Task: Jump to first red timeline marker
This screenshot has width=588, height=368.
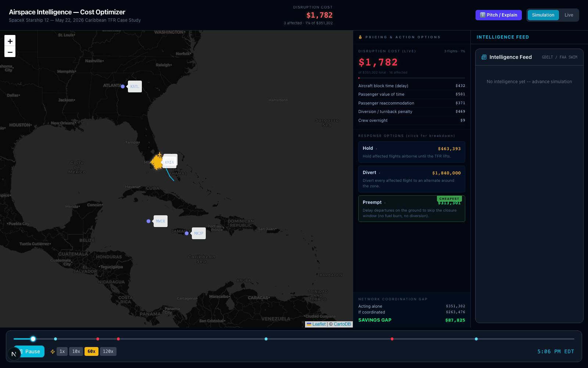Action: 98,339
